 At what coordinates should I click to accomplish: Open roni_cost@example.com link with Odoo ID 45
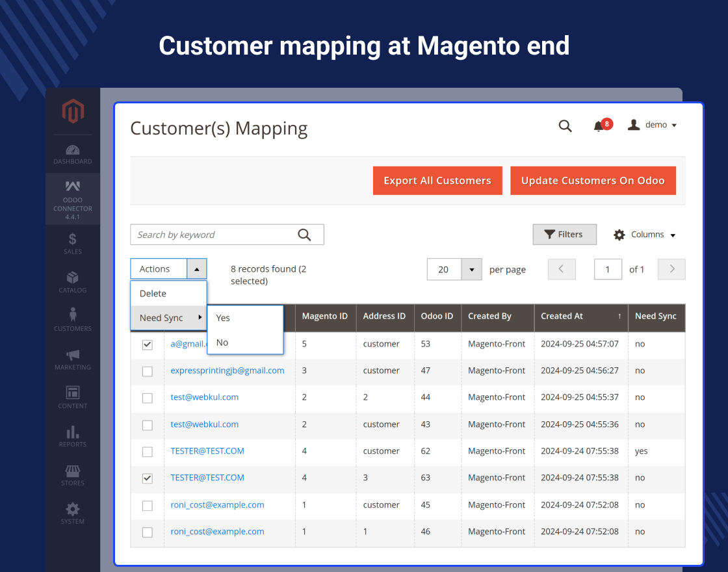point(217,504)
